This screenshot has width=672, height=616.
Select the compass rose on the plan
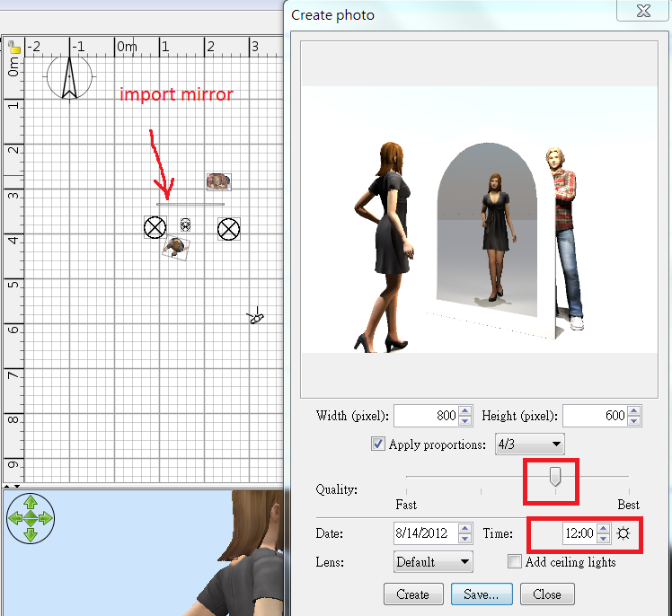coord(69,77)
